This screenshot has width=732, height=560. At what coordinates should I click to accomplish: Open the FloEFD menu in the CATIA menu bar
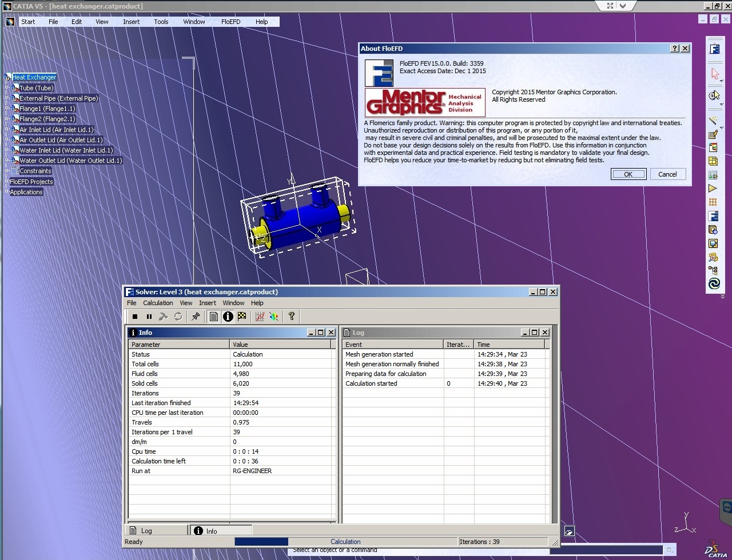pos(230,22)
